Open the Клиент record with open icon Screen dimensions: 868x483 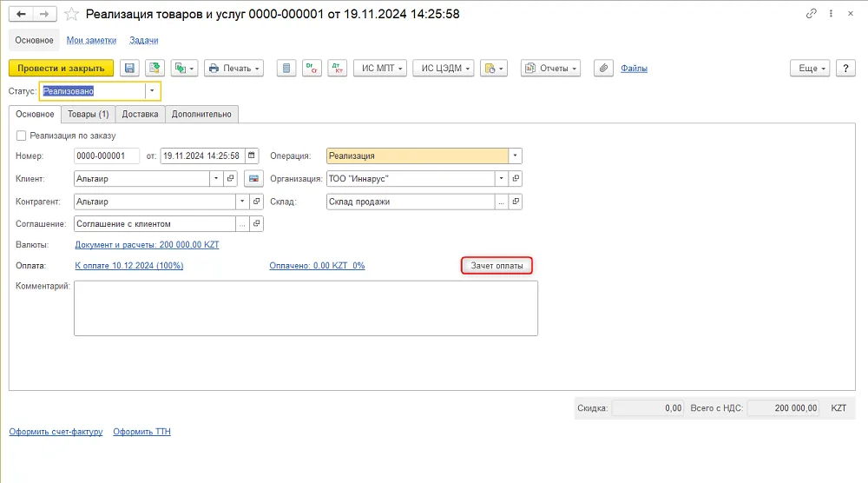tap(230, 179)
